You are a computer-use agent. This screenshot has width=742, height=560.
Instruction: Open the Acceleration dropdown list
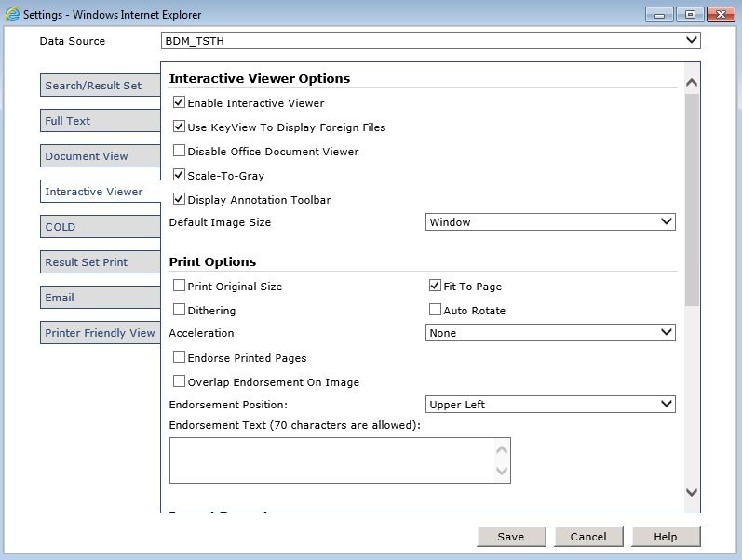pos(550,333)
